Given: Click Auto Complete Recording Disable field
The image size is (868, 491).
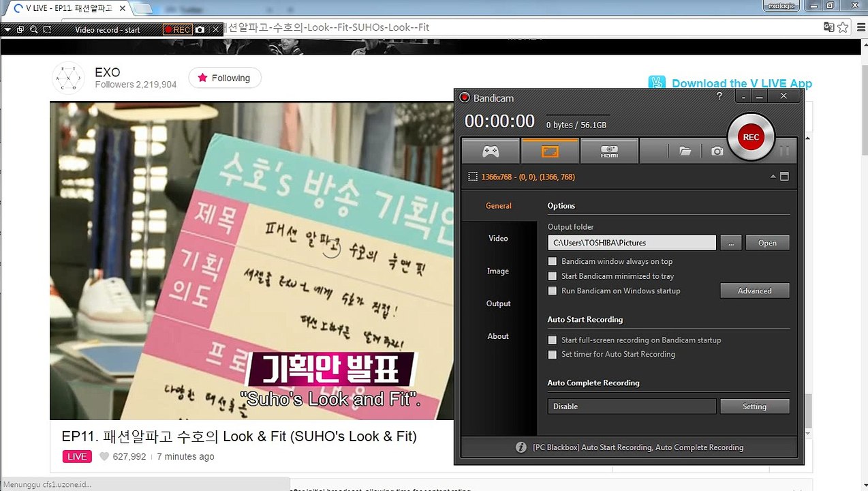Looking at the screenshot, I should click(x=632, y=406).
